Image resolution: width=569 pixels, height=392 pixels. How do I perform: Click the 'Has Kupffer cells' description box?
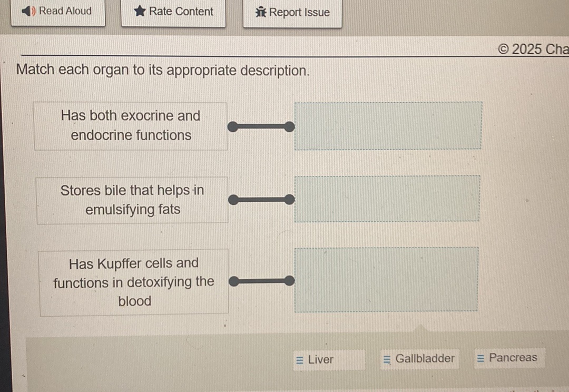coord(133,282)
